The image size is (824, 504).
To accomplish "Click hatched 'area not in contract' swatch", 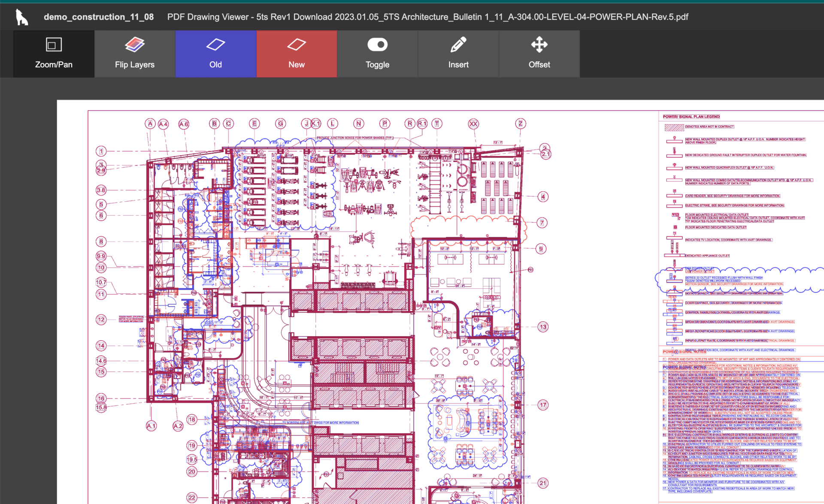I will tap(674, 127).
